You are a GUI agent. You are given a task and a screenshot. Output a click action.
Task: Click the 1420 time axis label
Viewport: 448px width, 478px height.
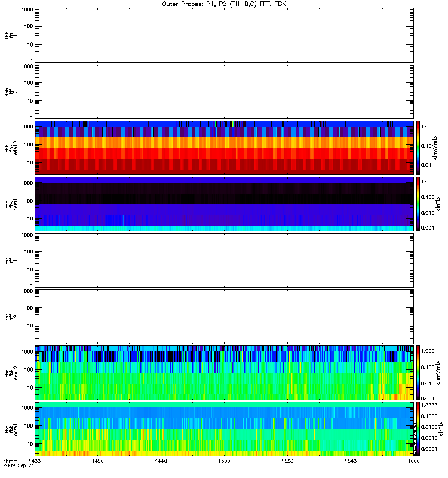coord(97,461)
